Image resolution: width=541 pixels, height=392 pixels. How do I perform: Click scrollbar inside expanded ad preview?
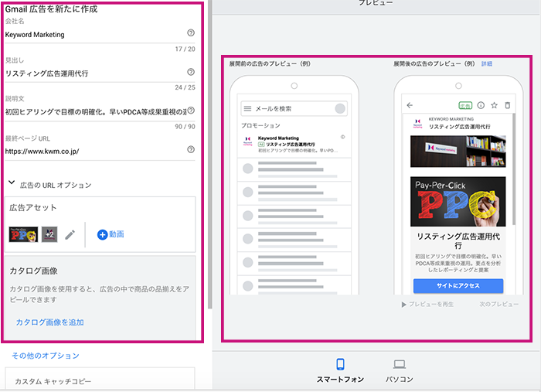click(514, 169)
